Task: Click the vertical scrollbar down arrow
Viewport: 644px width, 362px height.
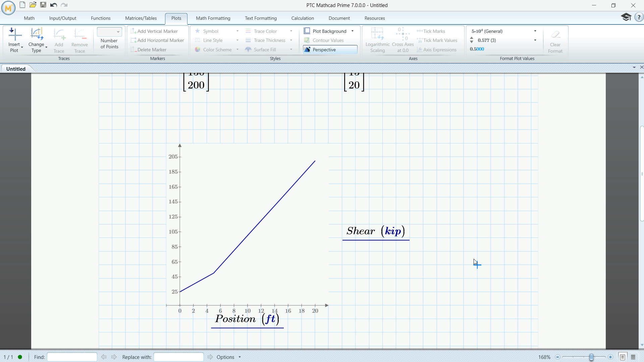Action: point(642,345)
